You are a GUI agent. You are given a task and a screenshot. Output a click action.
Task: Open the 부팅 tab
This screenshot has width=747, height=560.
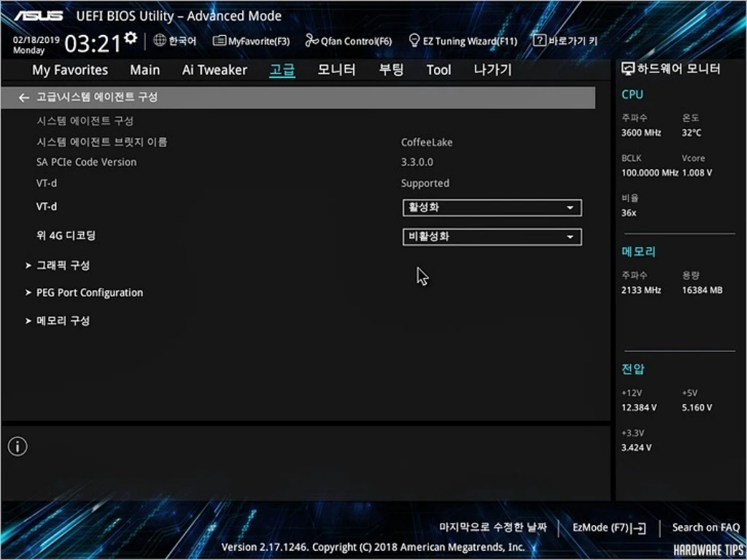tap(391, 70)
